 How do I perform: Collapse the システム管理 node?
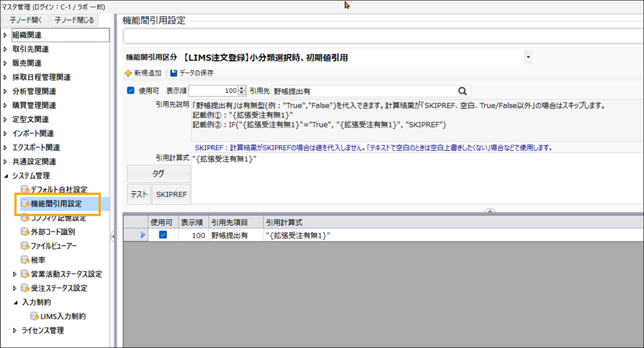click(x=6, y=176)
